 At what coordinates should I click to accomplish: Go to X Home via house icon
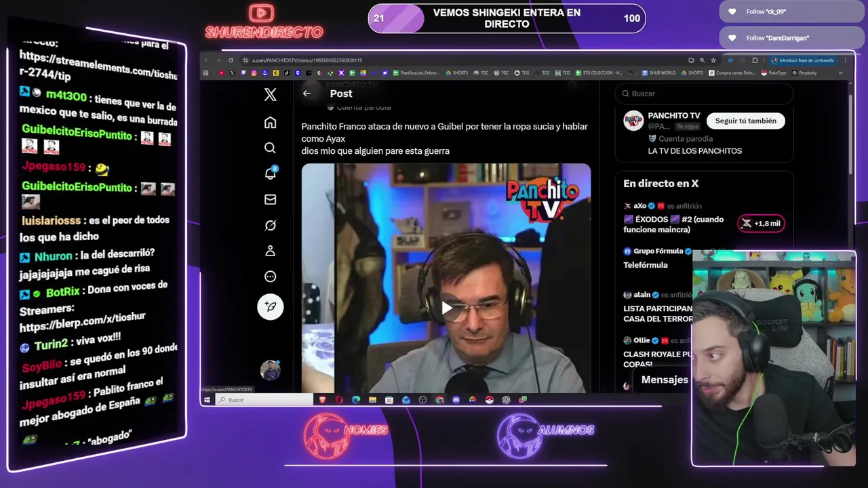270,123
